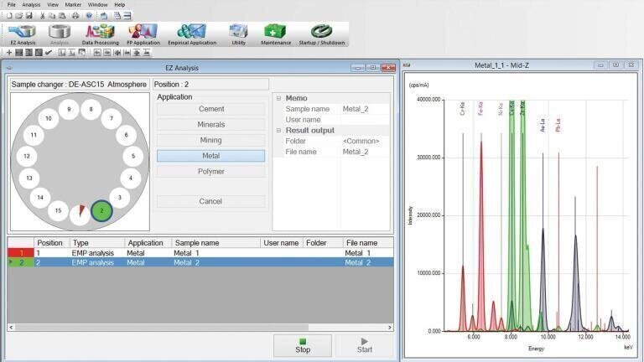Click the cut scissors icon
Screen dimensions: 644x362
click(x=42, y=16)
